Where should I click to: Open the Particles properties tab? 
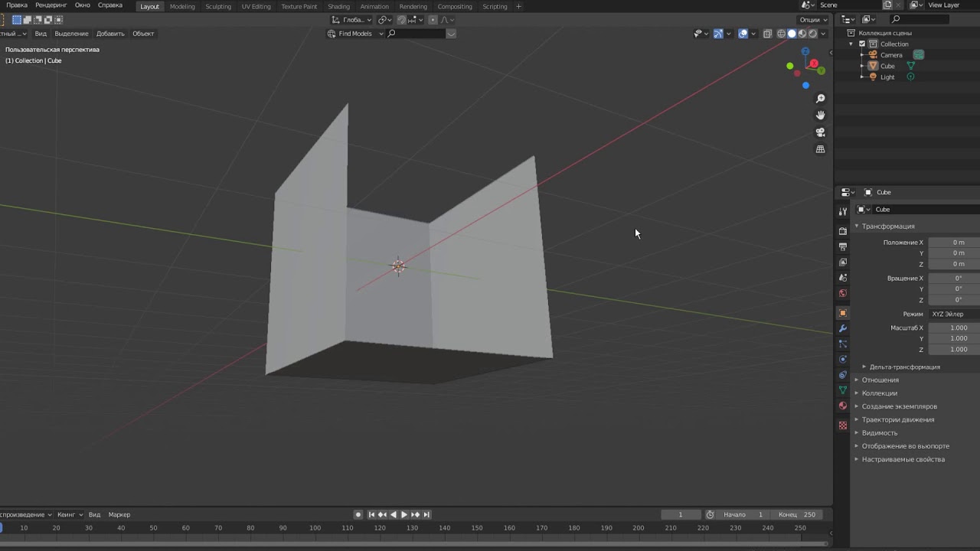pyautogui.click(x=843, y=344)
